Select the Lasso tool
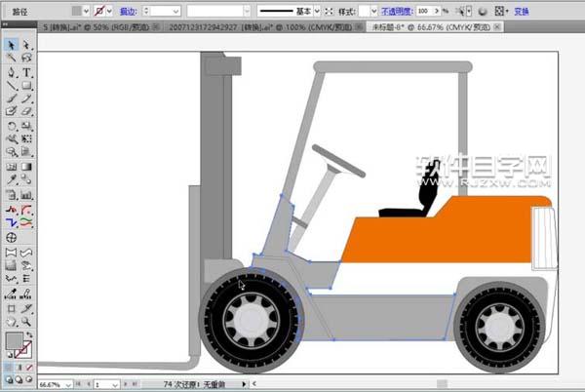The height and width of the screenshot is (392, 585). coord(26,59)
